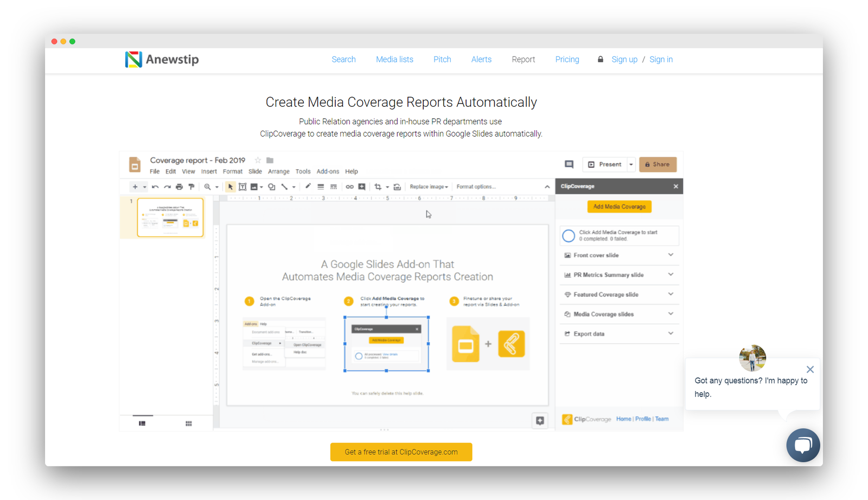
Task: Click the explore button at slide corner
Action: pyautogui.click(x=540, y=420)
